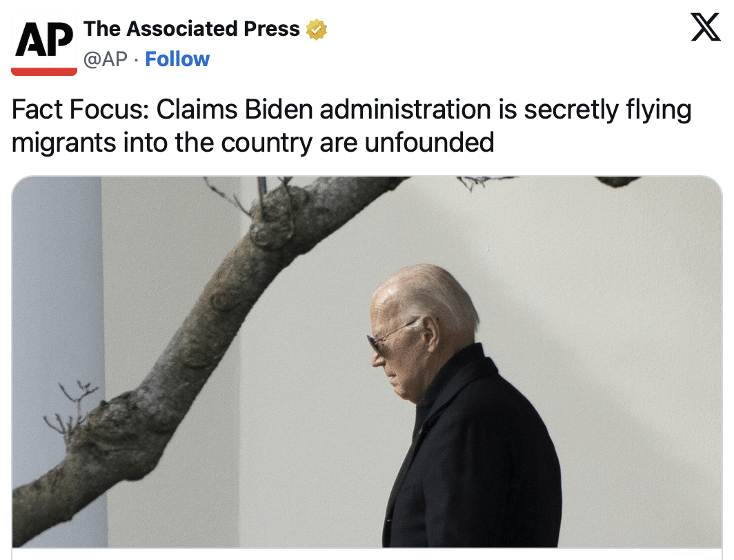This screenshot has height=560, width=734.
Task: Follow The Associated Press account
Action: [x=177, y=59]
